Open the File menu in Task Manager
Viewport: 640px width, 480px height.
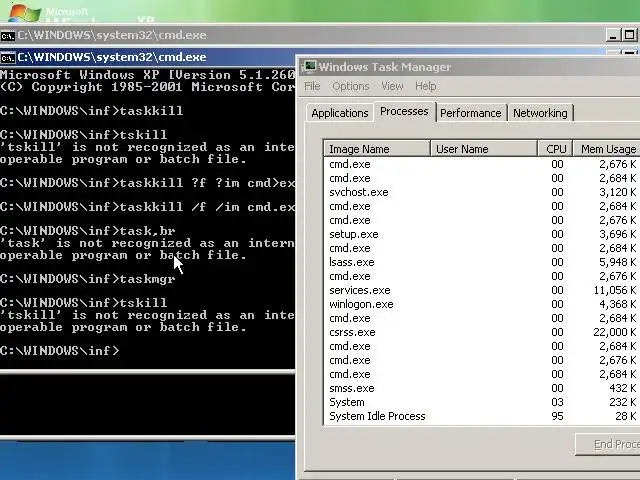[x=312, y=86]
